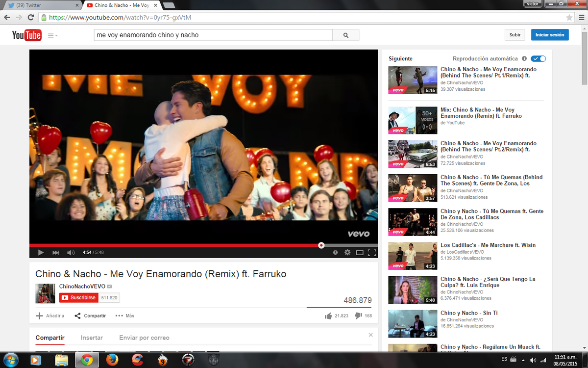Open Regálame Un Muack video title

tap(490, 347)
